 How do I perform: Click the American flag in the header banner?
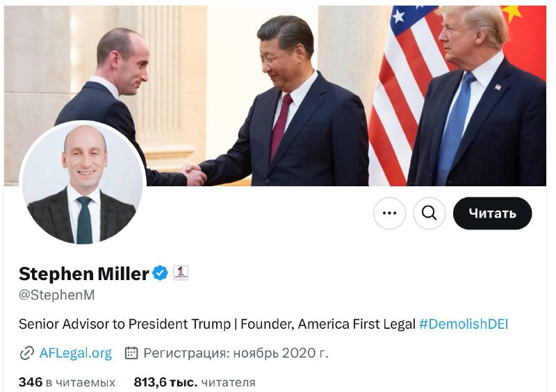click(408, 96)
